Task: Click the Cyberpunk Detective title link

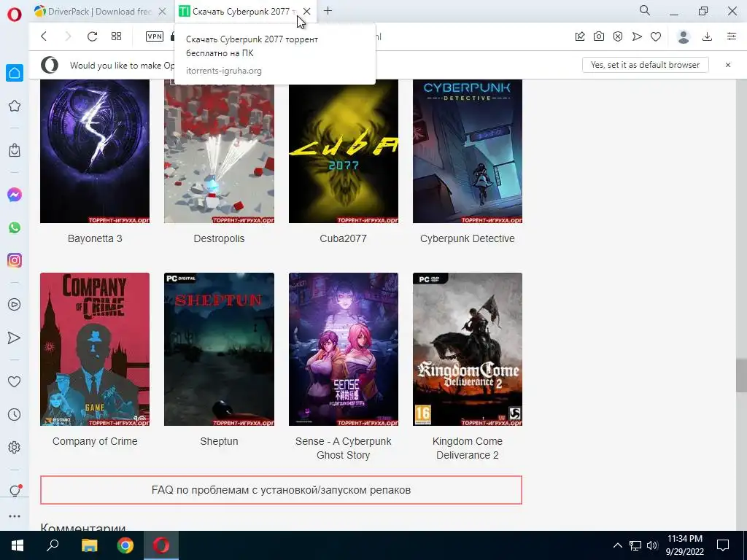Action: 468,238
